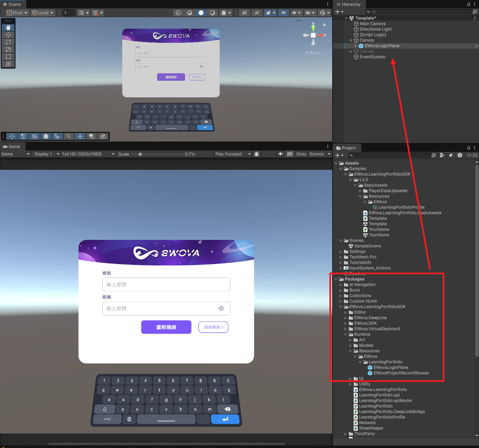
Task: Open the Full HD (1920x1080) resolution dropdown
Action: (88, 154)
